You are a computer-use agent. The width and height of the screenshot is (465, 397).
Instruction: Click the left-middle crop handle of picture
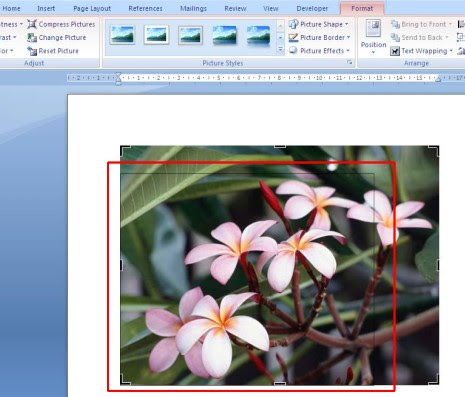click(121, 265)
